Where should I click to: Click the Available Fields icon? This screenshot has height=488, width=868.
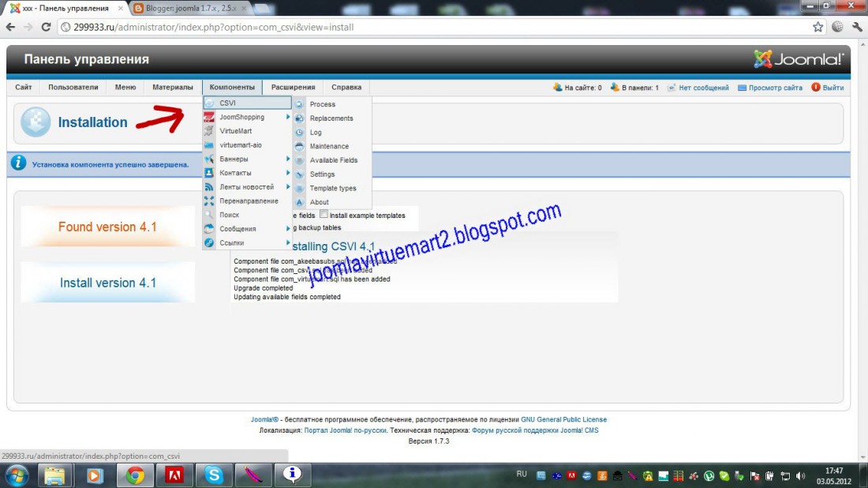(300, 160)
